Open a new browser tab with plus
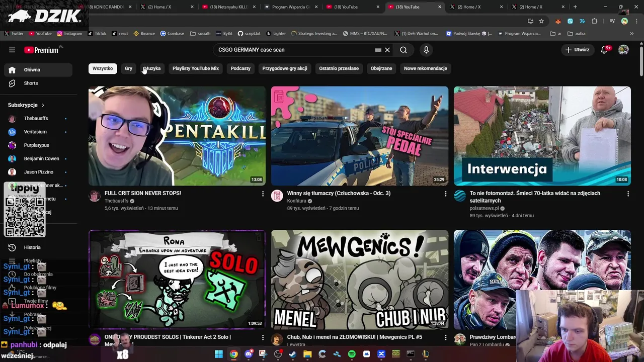The image size is (644, 362). 575,7
